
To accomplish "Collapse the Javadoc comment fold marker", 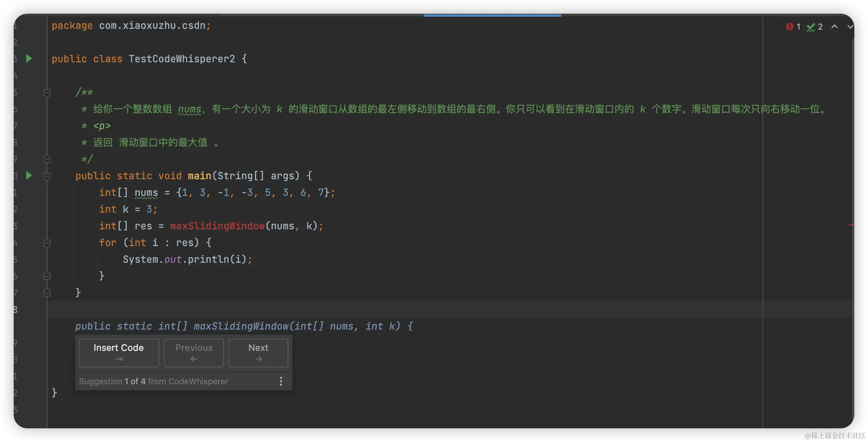I will coord(47,93).
